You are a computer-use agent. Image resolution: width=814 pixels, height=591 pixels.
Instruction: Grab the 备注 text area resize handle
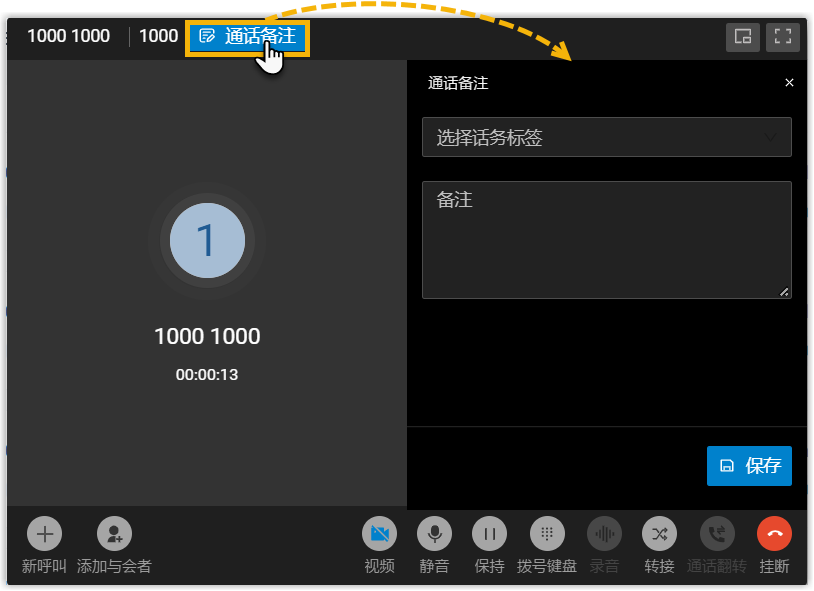pos(784,292)
